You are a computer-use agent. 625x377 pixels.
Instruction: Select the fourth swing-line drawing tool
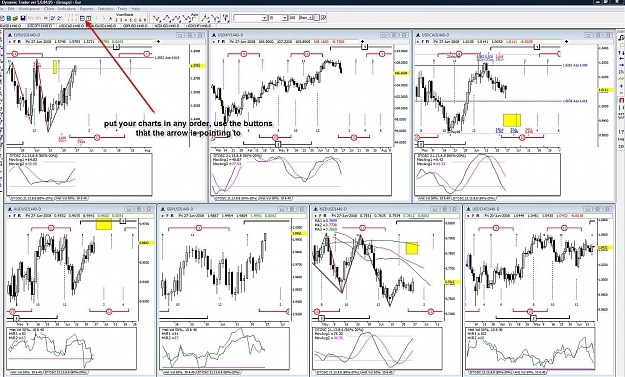click(x=186, y=18)
